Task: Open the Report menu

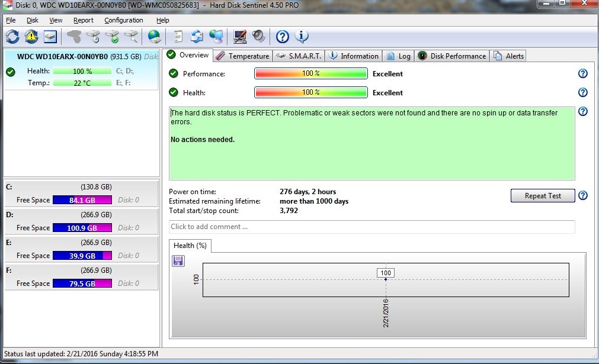Action: pos(84,20)
